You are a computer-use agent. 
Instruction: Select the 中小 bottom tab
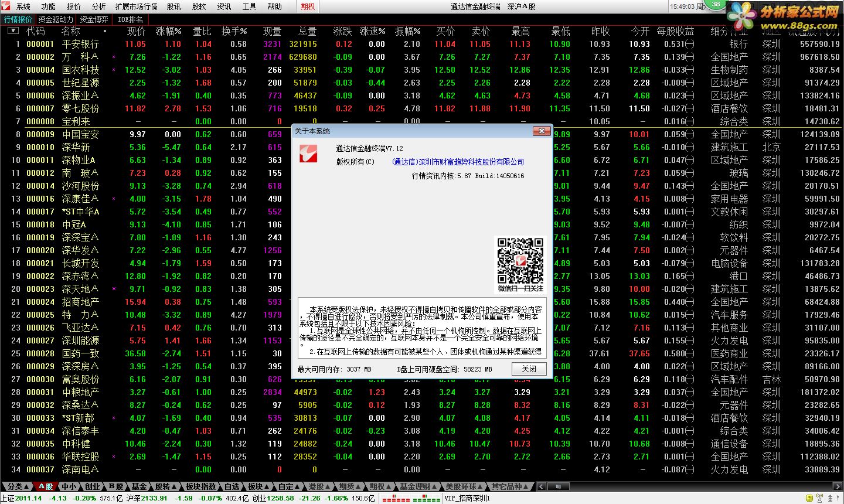[x=69, y=486]
